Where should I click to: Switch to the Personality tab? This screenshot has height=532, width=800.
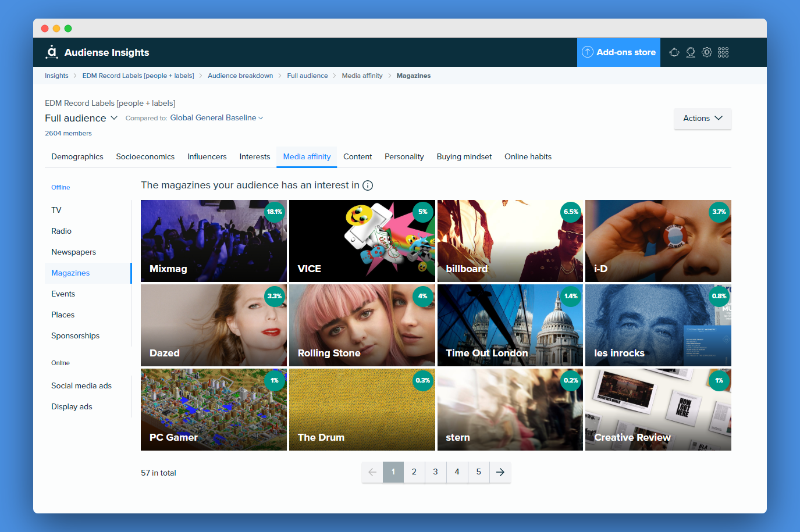404,156
